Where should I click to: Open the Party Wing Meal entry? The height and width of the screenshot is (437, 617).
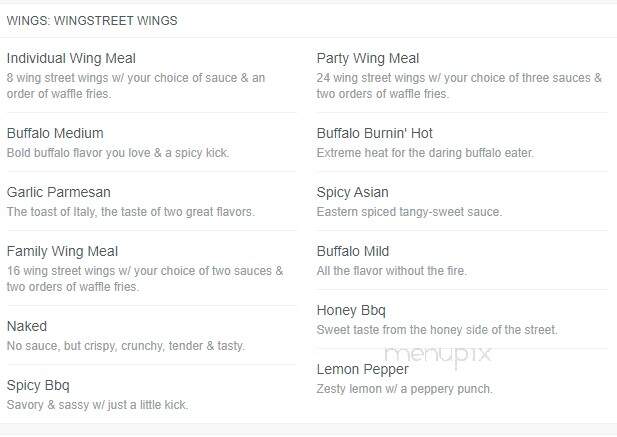368,58
